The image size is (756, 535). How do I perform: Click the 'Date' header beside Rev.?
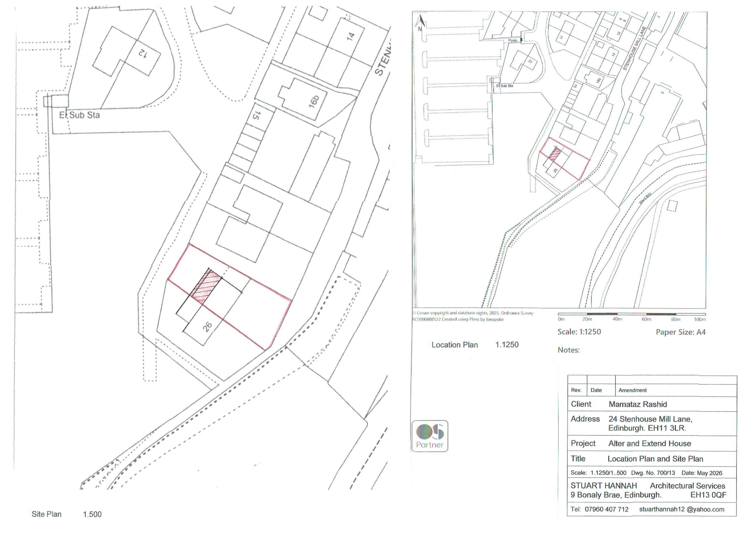tap(596, 390)
